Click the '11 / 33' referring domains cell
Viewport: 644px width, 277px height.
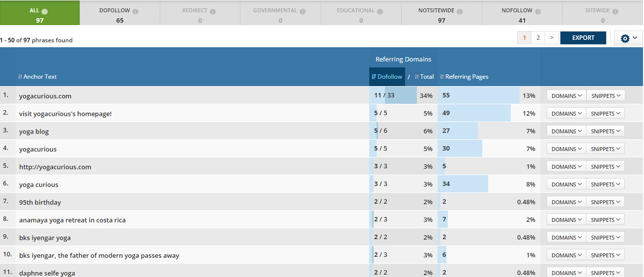point(384,95)
